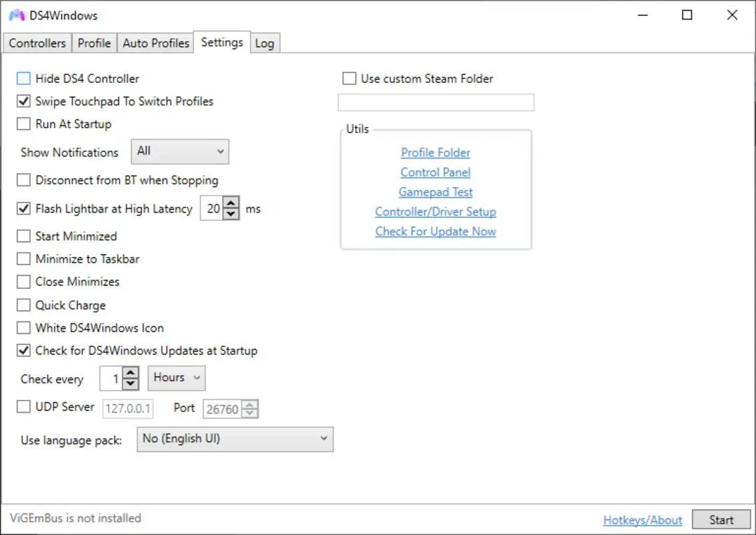This screenshot has width=756, height=535.
Task: Open the Hours interval dropdown
Action: (176, 378)
